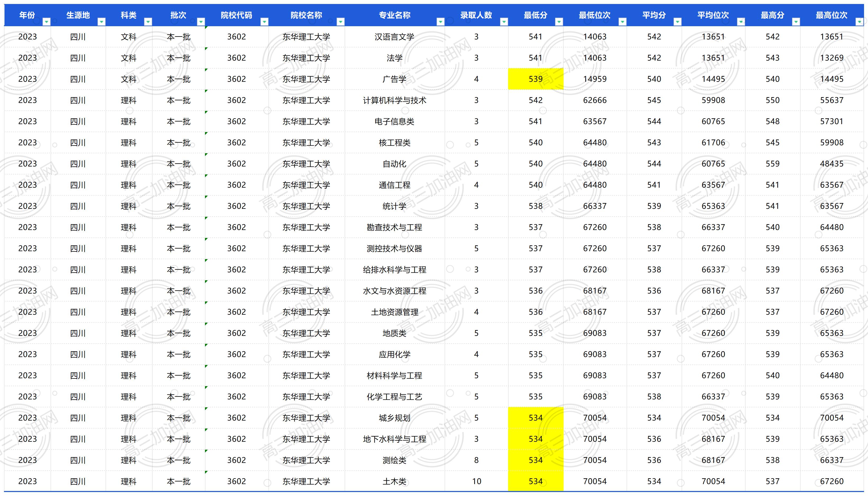The height and width of the screenshot is (496, 868).
Task: Click maximum score 559 in 自动化 row
Action: (x=773, y=164)
